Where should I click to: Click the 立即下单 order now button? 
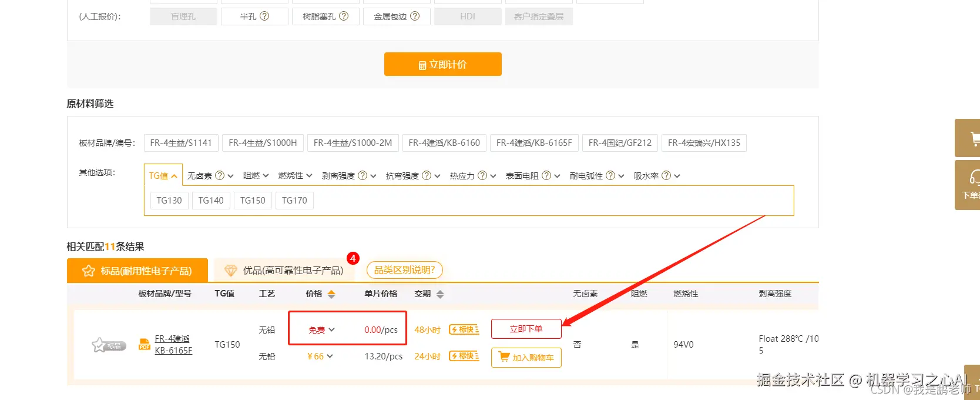[x=526, y=329]
